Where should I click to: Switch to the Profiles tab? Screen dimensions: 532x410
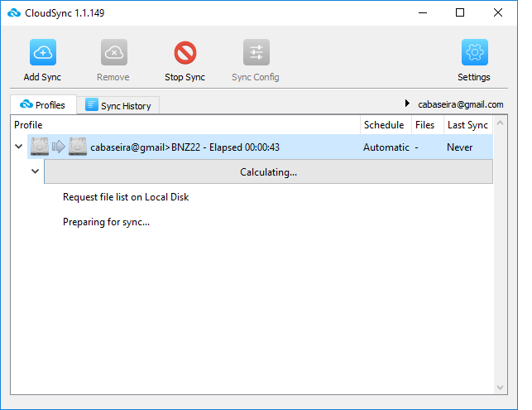(x=43, y=105)
